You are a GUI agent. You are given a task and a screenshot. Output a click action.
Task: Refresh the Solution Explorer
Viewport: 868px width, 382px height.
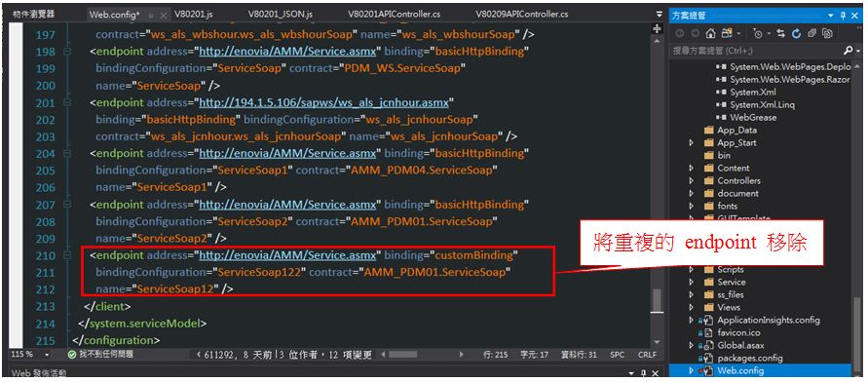[x=796, y=34]
